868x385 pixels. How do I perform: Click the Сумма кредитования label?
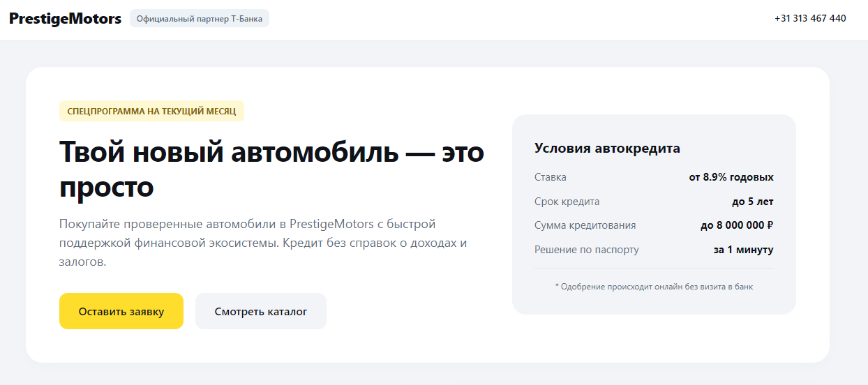point(585,225)
